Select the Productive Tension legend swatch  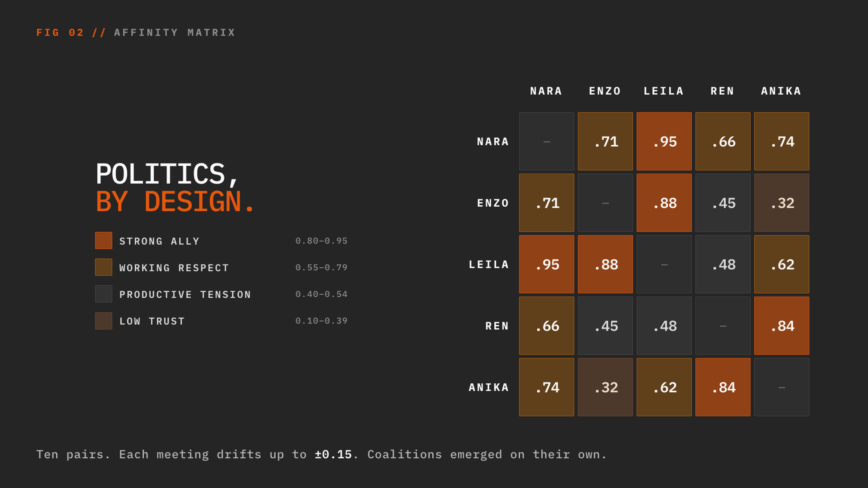click(x=104, y=294)
